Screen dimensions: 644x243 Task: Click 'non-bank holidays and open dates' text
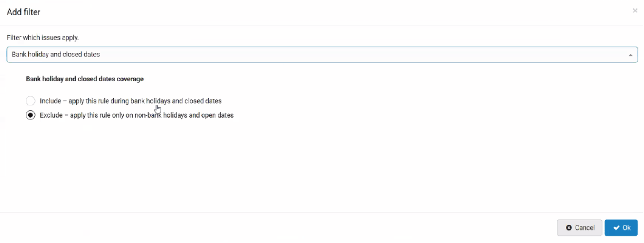[x=184, y=115]
